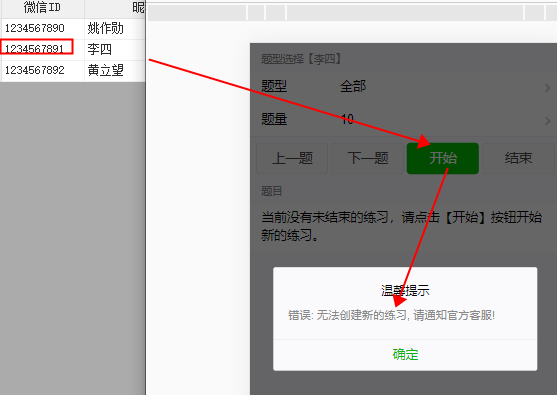Go to next question with 下一题
The height and width of the screenshot is (395, 557).
(368, 158)
